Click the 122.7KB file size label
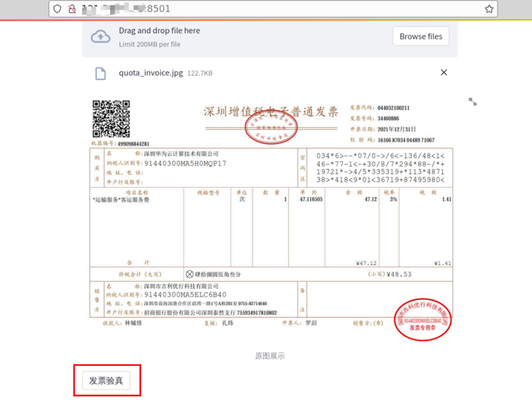The image size is (532, 414). 200,73
